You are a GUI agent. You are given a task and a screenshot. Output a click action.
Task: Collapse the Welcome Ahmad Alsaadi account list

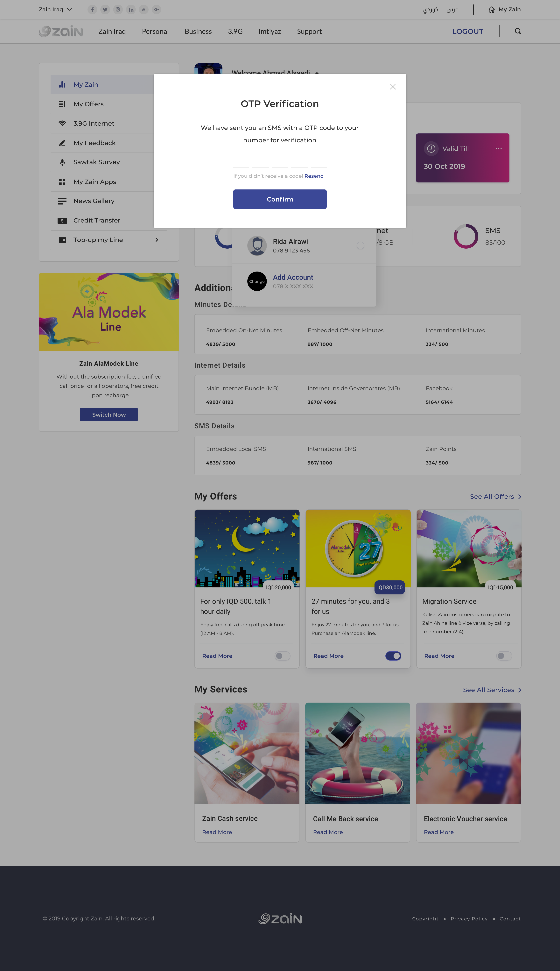click(317, 73)
